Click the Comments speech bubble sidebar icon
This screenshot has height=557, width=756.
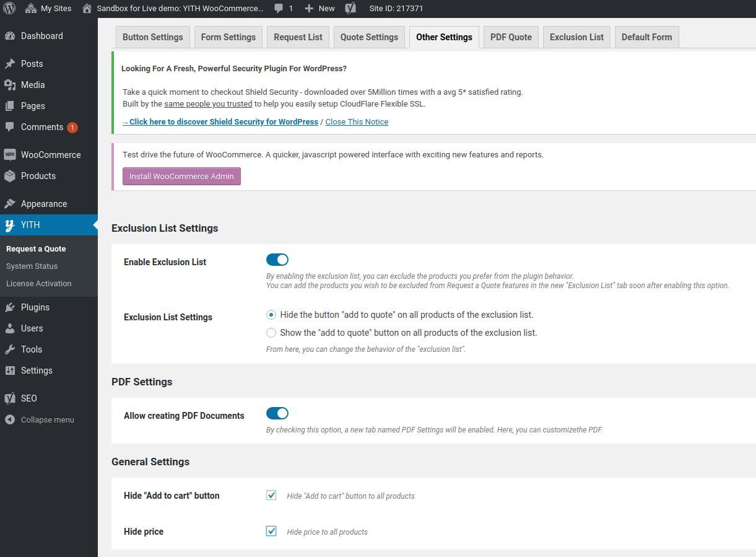(x=10, y=127)
